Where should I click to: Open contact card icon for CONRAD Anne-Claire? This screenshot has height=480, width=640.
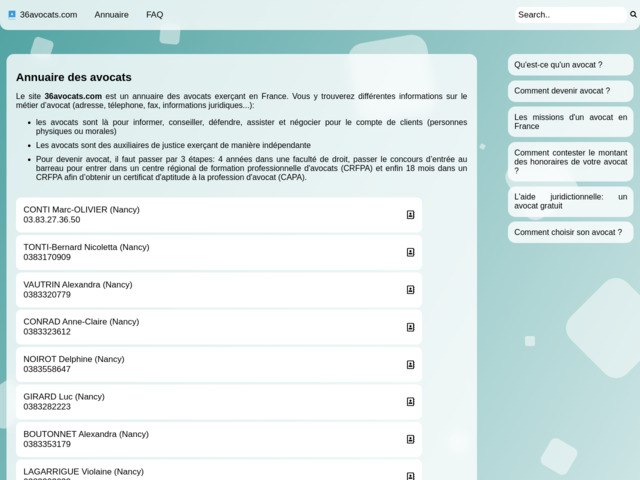[x=411, y=327]
